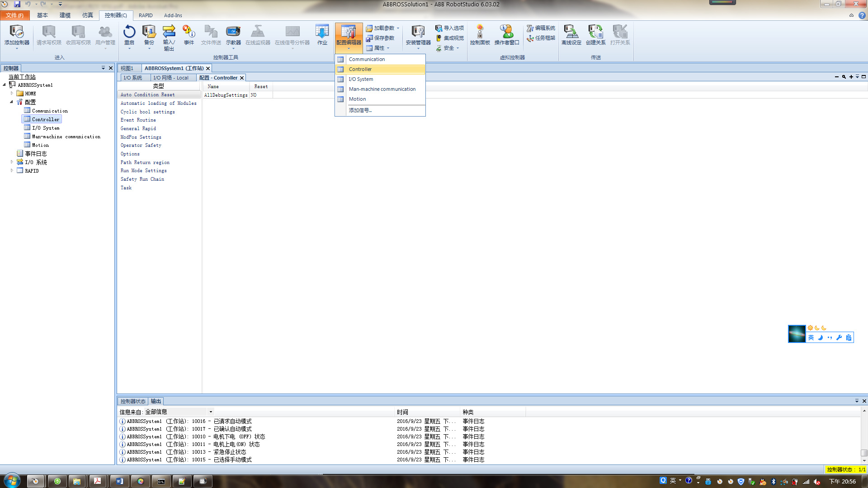Open the output panel dropdown arrow
The image size is (868, 488).
(857, 401)
